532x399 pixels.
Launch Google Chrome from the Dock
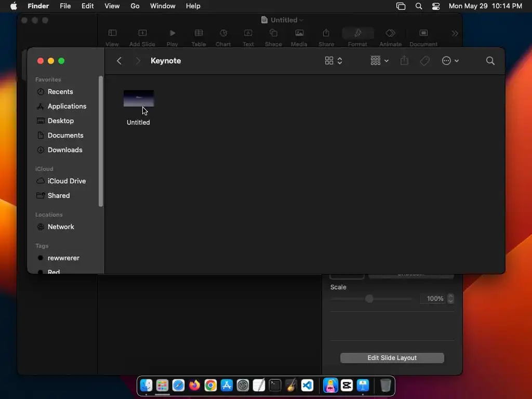(x=210, y=385)
